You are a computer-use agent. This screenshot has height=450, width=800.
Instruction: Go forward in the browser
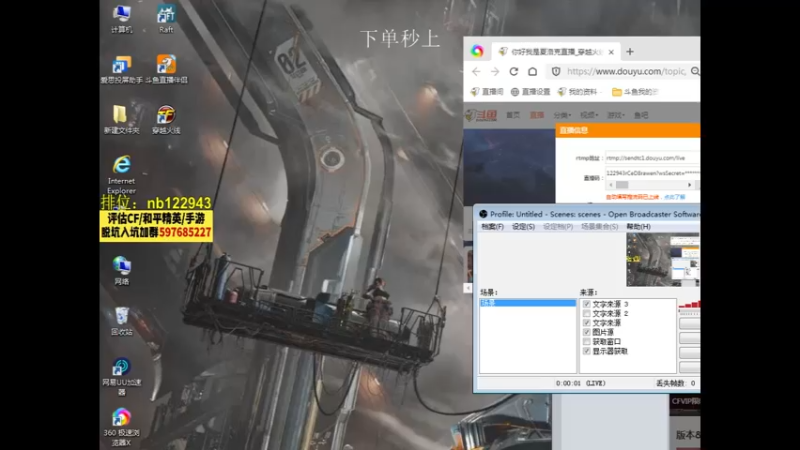click(495, 71)
